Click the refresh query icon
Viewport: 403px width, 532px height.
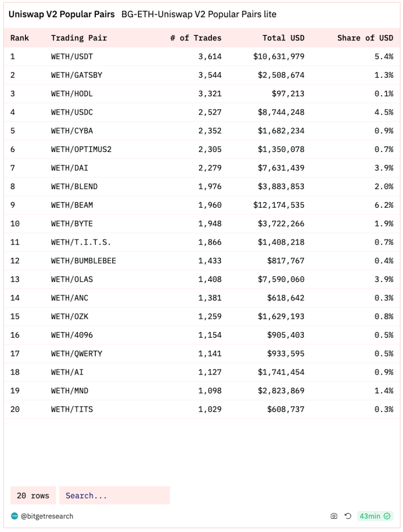348,516
